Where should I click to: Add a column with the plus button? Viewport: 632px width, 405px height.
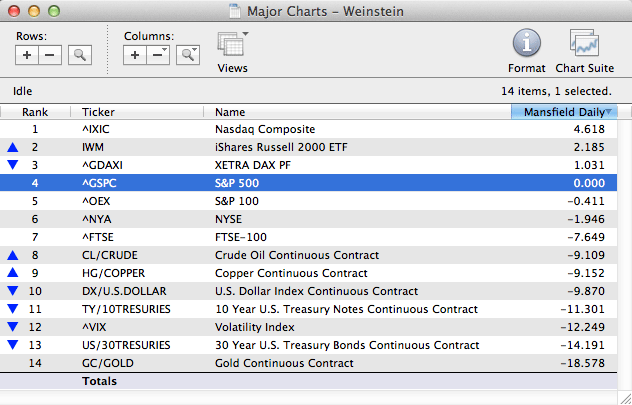(x=135, y=55)
